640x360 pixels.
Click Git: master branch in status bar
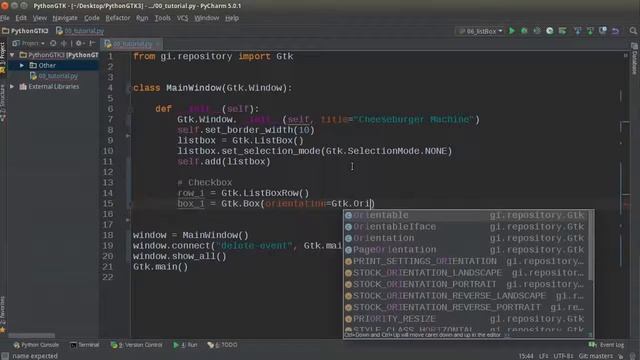tap(596, 356)
